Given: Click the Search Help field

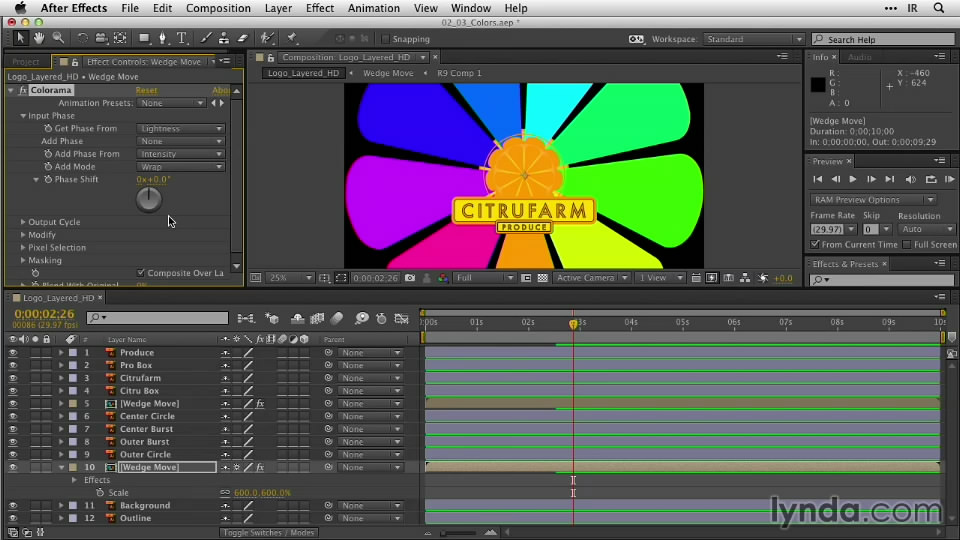Looking at the screenshot, I should coord(882,39).
